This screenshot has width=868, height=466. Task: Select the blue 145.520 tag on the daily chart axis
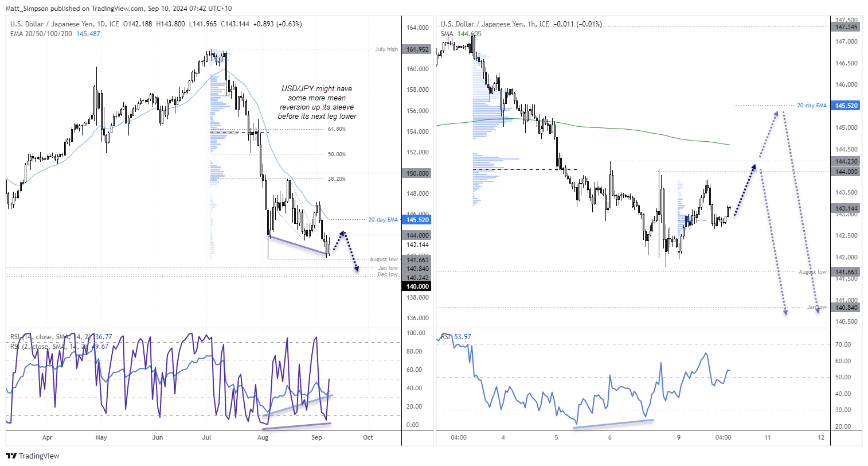[417, 220]
